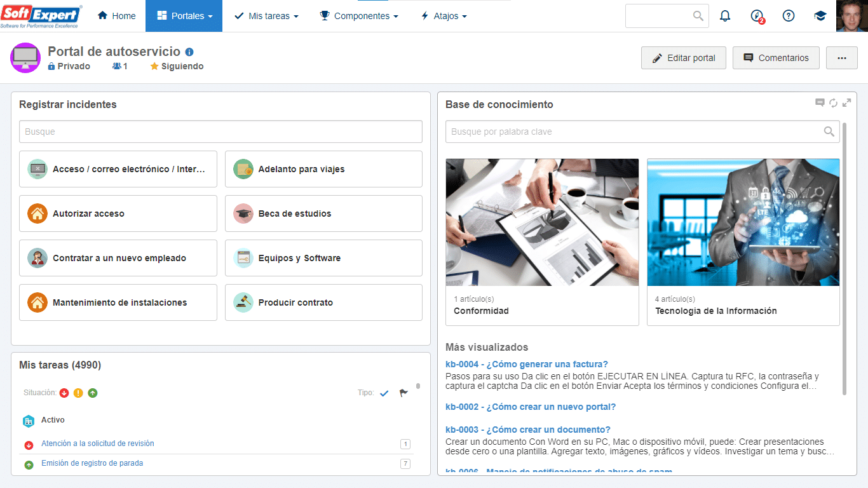868x488 pixels.
Task: Toggle the red overdue situation filter
Action: [x=64, y=393]
